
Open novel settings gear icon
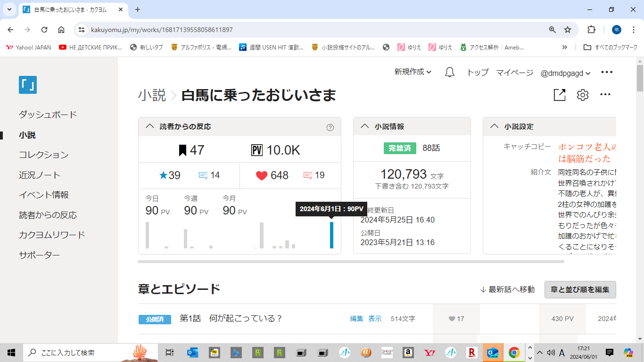pyautogui.click(x=583, y=95)
